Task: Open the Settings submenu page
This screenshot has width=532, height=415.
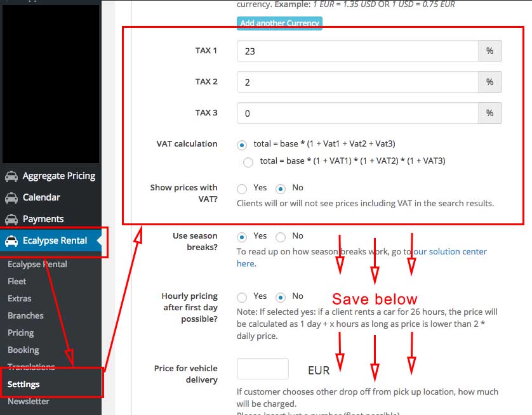Action: click(23, 384)
